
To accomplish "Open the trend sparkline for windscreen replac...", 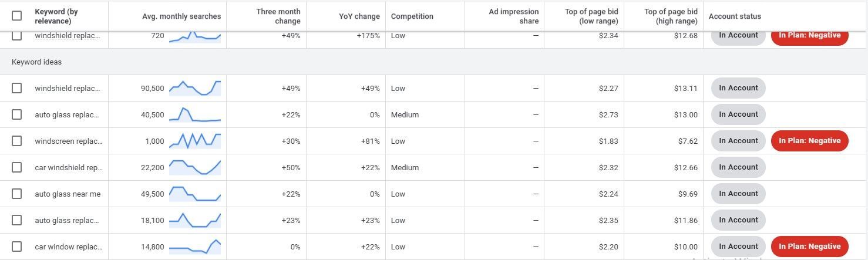I will (195, 141).
